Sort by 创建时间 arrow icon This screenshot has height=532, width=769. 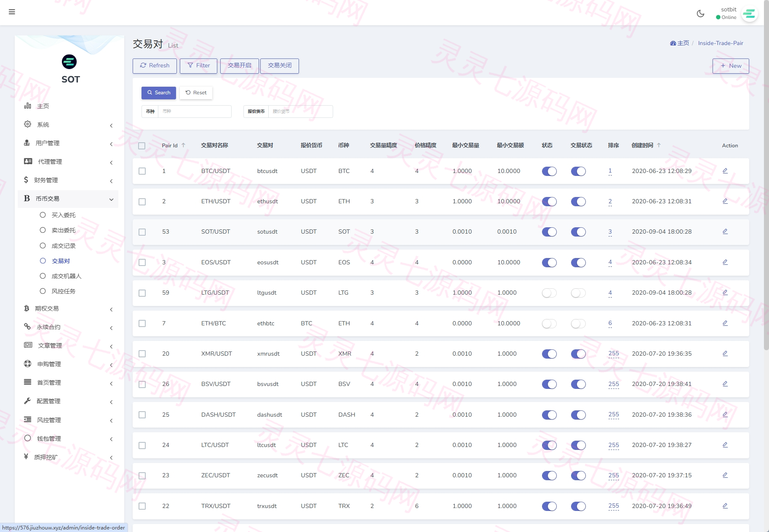(x=659, y=145)
